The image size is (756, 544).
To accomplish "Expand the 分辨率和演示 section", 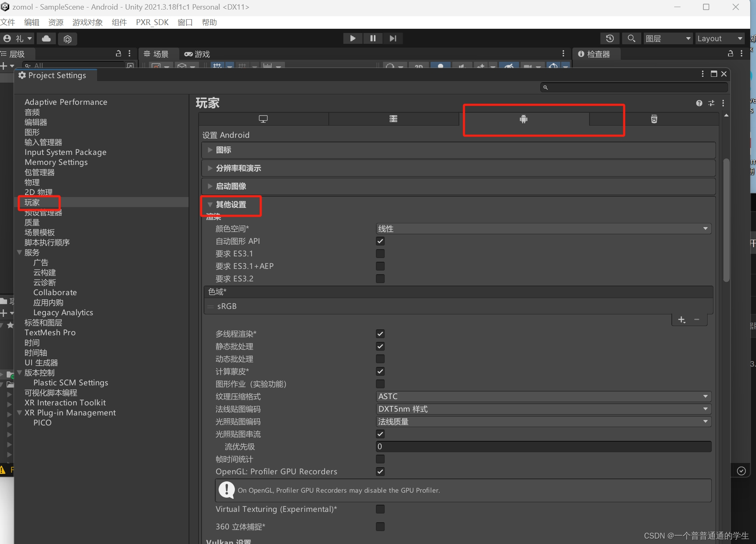I will coord(459,168).
